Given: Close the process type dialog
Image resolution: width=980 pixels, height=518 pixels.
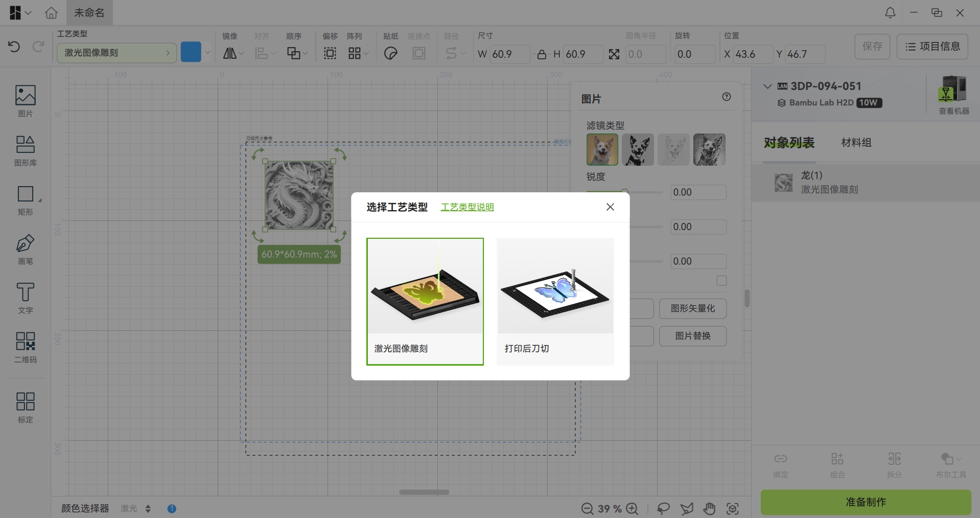Looking at the screenshot, I should (x=610, y=207).
